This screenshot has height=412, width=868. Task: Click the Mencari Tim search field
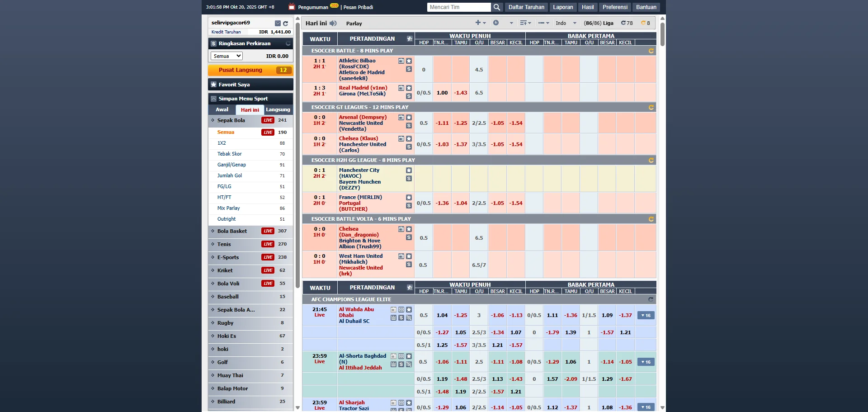(458, 7)
